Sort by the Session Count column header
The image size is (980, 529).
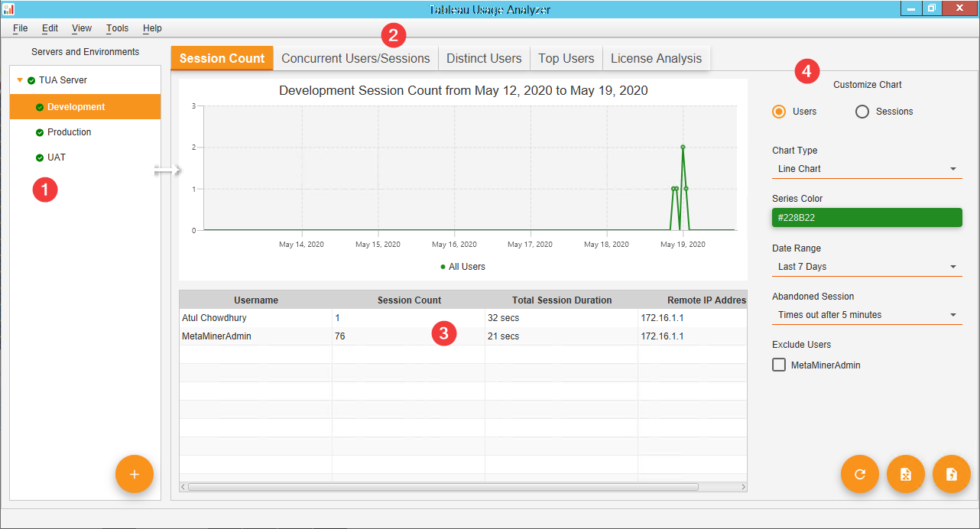409,300
